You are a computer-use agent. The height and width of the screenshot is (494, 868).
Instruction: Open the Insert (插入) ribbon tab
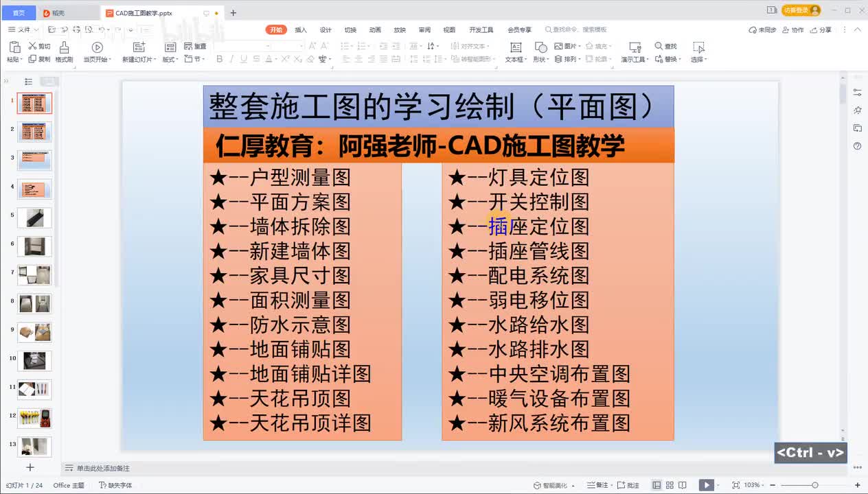click(301, 30)
